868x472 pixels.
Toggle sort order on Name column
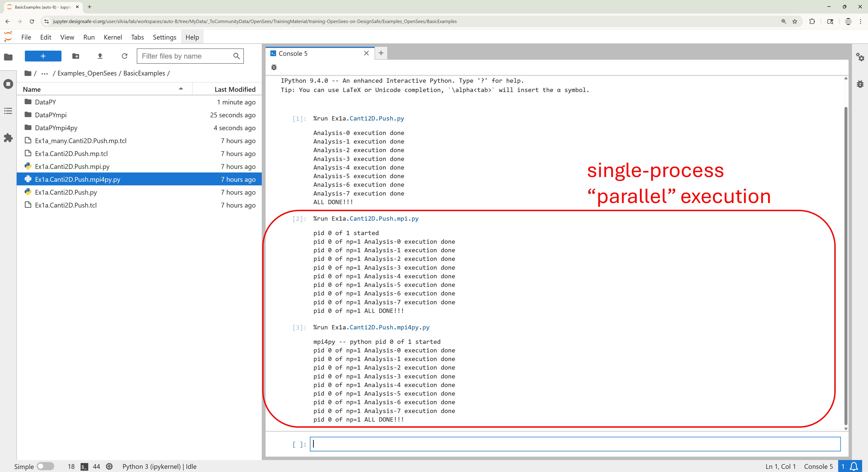(x=101, y=89)
